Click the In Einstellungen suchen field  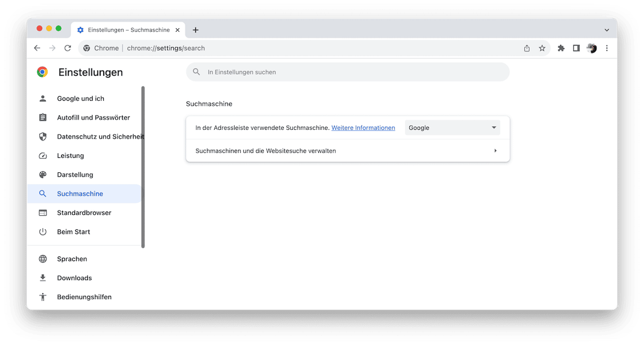coord(347,72)
